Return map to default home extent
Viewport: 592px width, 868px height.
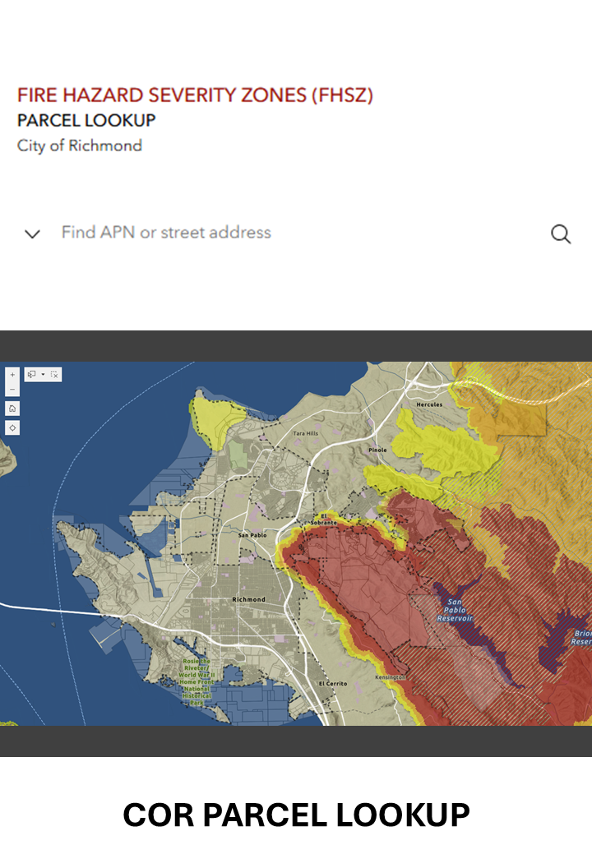[12, 409]
